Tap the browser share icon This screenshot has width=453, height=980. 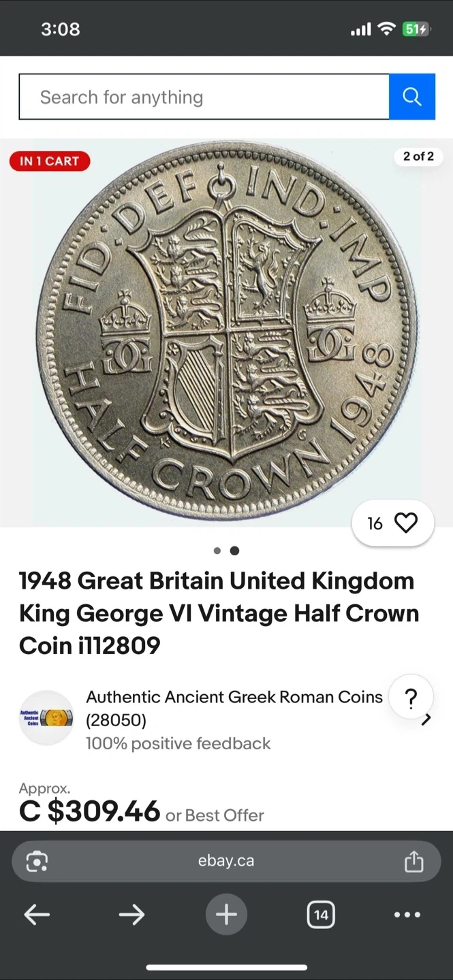point(414,862)
